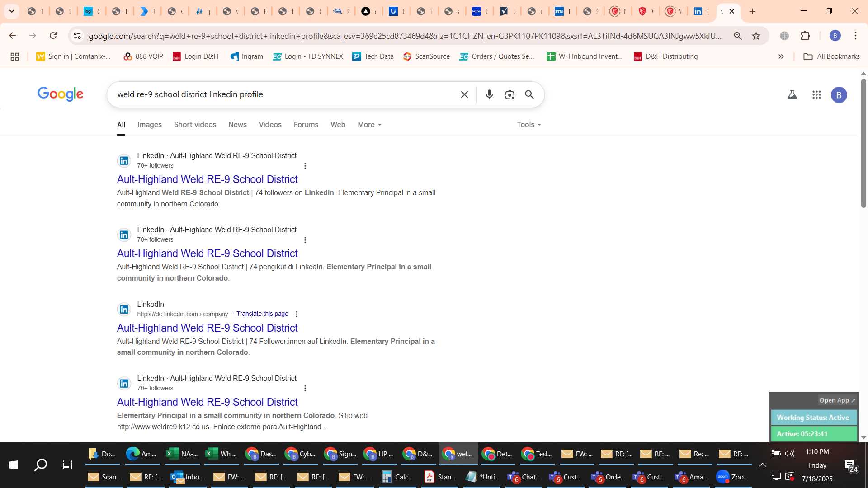Screen dimensions: 868x488
Task: Open more options for the fourth LinkedIn result
Action: coord(305,388)
